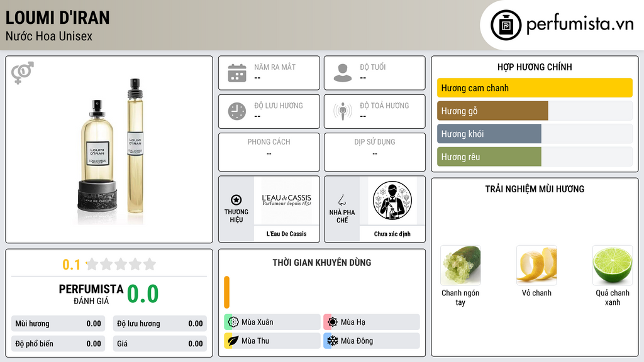Image resolution: width=644 pixels, height=362 pixels.
Task: Click the nose icon above Nhà pha chế
Action: [341, 200]
